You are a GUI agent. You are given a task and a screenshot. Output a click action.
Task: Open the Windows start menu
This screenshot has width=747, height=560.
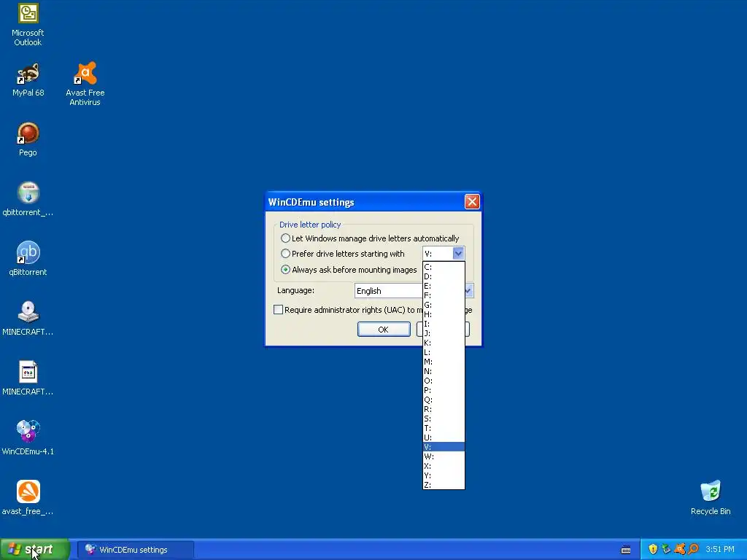(x=34, y=550)
